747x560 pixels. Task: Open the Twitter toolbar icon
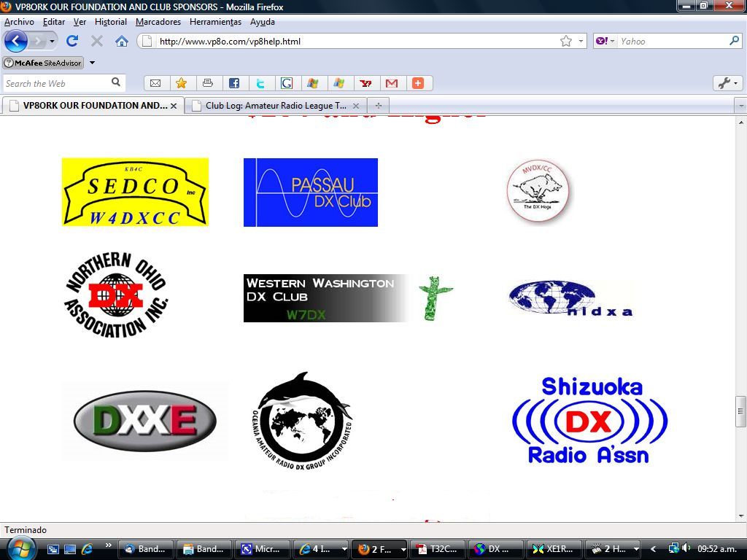click(x=260, y=83)
